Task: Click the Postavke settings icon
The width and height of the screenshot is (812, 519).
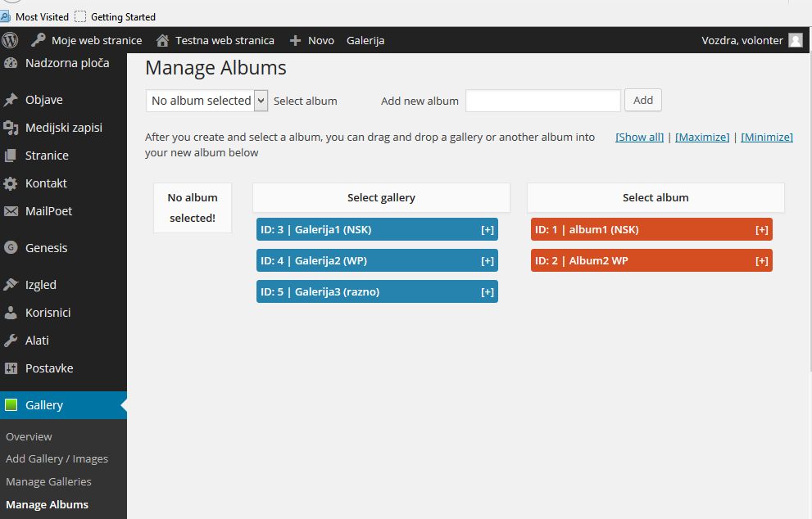Action: [x=11, y=368]
